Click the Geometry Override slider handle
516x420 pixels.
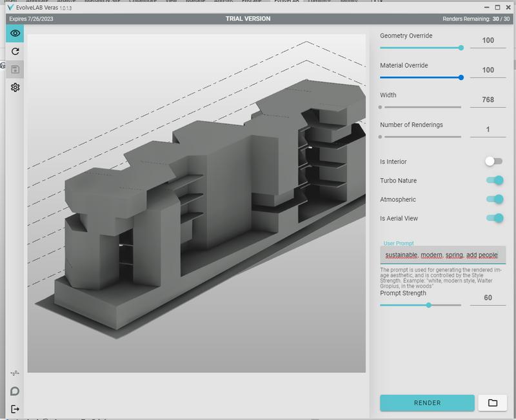[x=461, y=48]
